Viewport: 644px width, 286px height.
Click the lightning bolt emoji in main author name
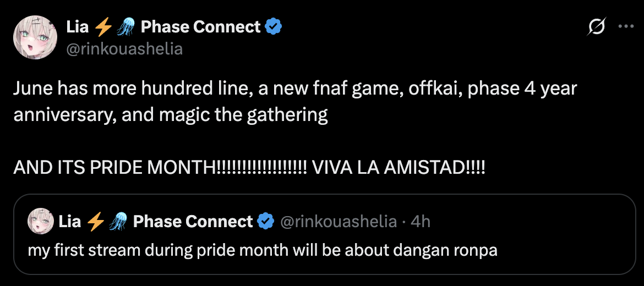click(x=103, y=26)
